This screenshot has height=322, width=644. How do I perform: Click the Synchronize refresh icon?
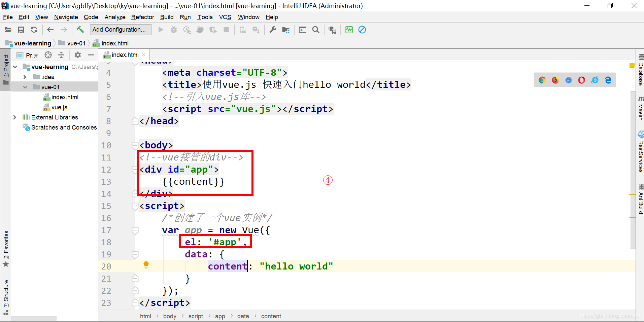pyautogui.click(x=34, y=30)
